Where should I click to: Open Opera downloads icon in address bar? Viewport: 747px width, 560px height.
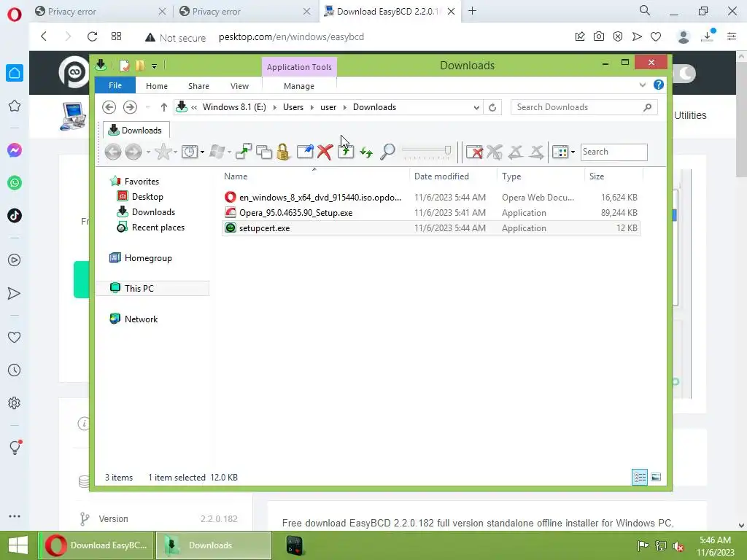tap(708, 36)
